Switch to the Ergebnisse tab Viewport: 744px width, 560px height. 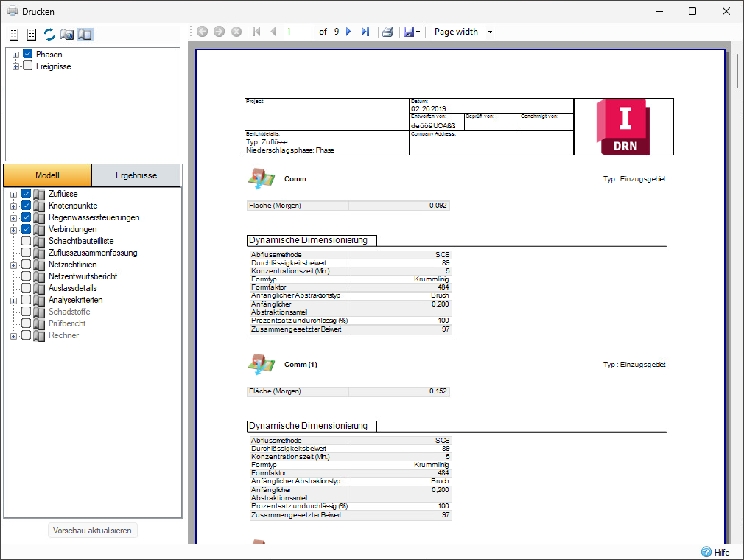(x=136, y=175)
